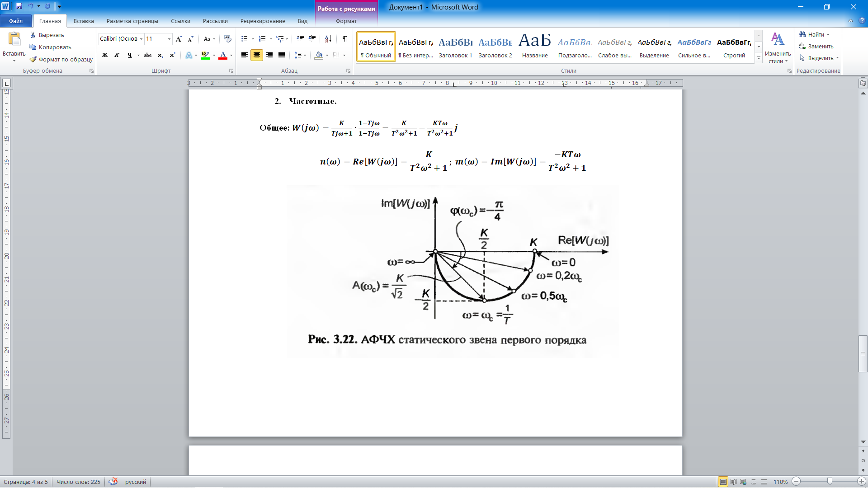Viewport: 868px width, 488px height.
Task: Click the Copy (Копировать) icon
Action: tap(33, 47)
